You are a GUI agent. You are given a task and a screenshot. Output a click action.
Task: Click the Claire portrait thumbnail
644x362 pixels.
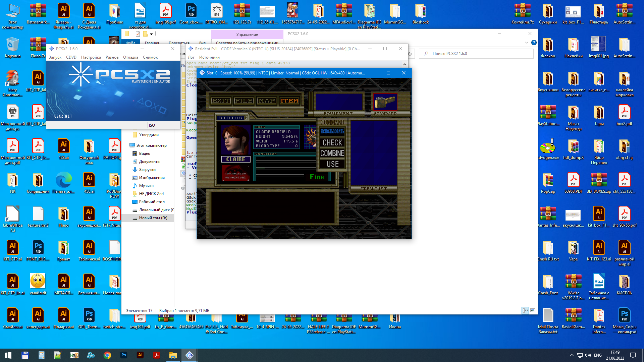pyautogui.click(x=235, y=140)
